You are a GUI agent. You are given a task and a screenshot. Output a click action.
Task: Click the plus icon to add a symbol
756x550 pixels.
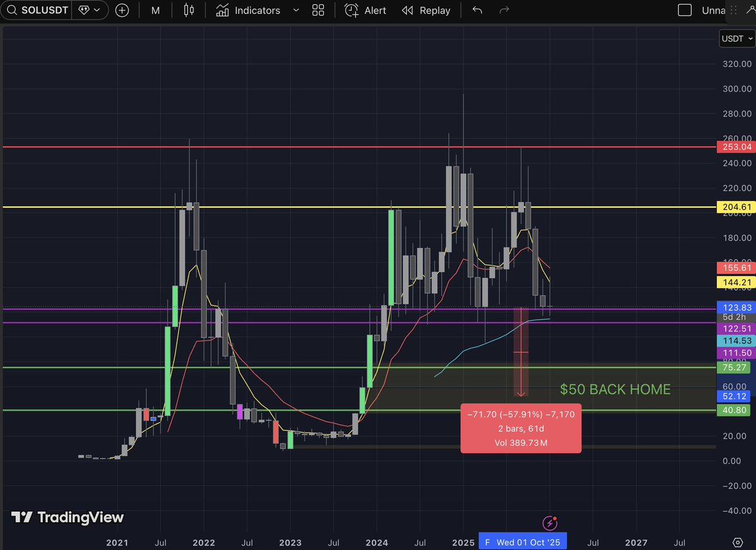122,10
